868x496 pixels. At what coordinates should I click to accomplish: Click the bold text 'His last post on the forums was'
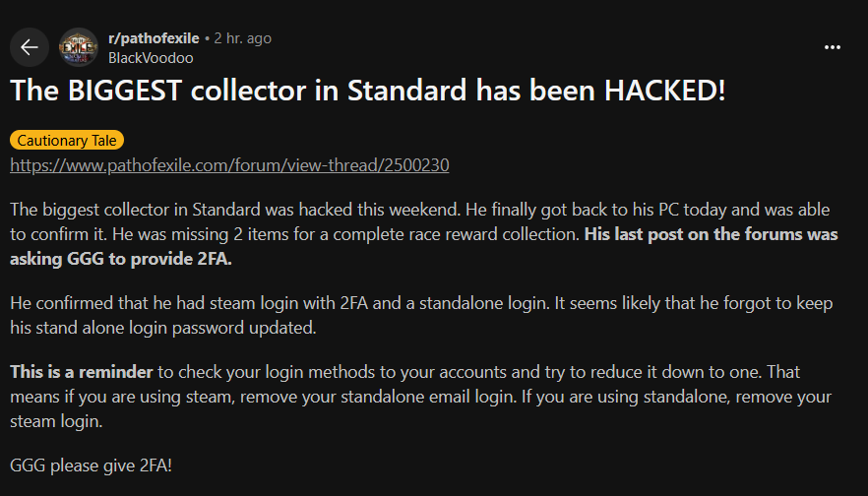click(712, 234)
